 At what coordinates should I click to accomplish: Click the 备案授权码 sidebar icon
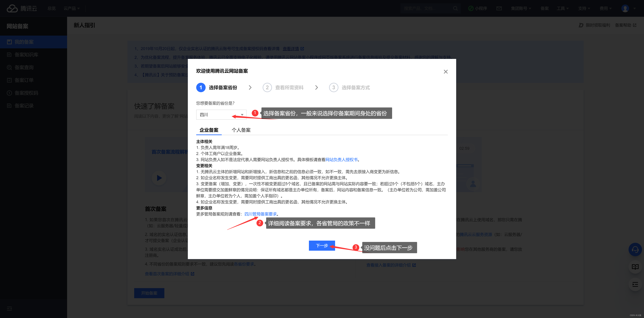click(x=9, y=93)
